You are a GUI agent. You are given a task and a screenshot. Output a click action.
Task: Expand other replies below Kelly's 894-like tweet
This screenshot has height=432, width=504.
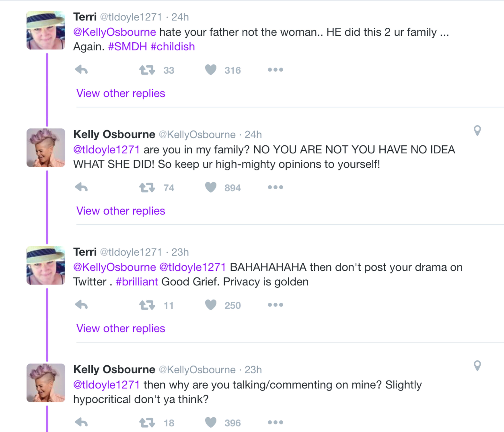pyautogui.click(x=121, y=211)
